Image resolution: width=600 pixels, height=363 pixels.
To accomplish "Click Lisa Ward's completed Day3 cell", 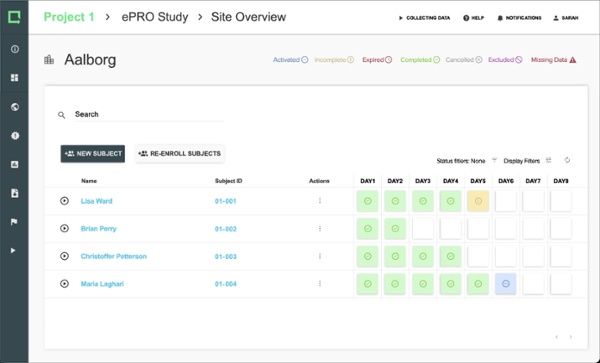I will [423, 201].
